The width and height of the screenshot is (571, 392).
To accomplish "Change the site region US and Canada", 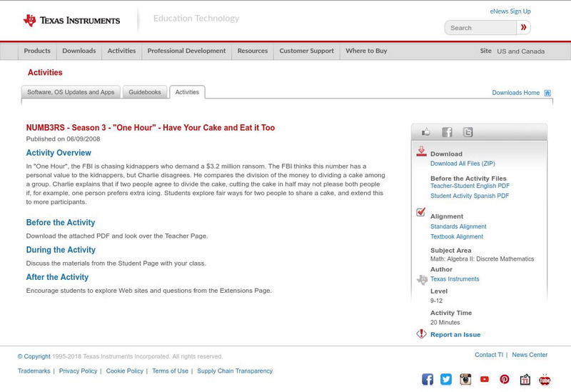I will pos(521,51).
